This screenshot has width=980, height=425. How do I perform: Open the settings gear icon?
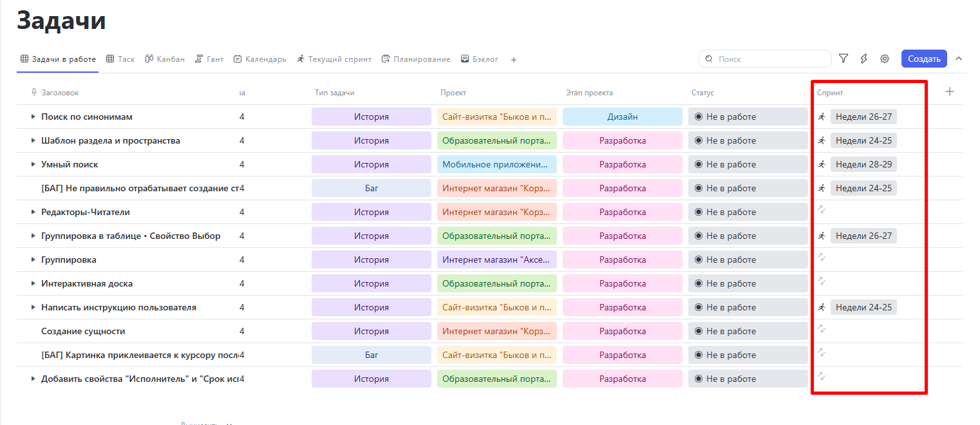click(885, 59)
